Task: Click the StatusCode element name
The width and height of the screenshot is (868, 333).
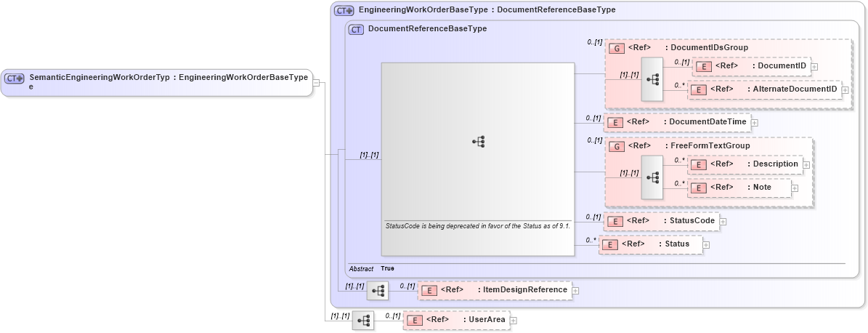Action: pyautogui.click(x=692, y=220)
